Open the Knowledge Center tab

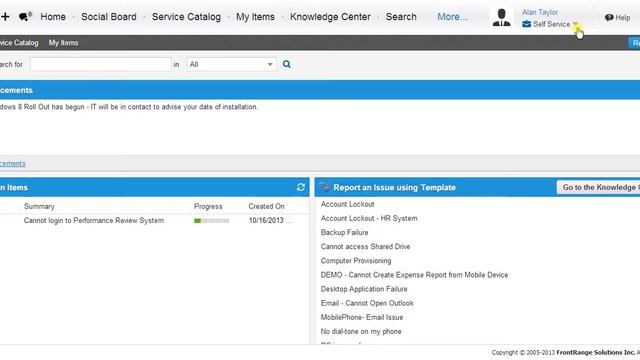[330, 17]
